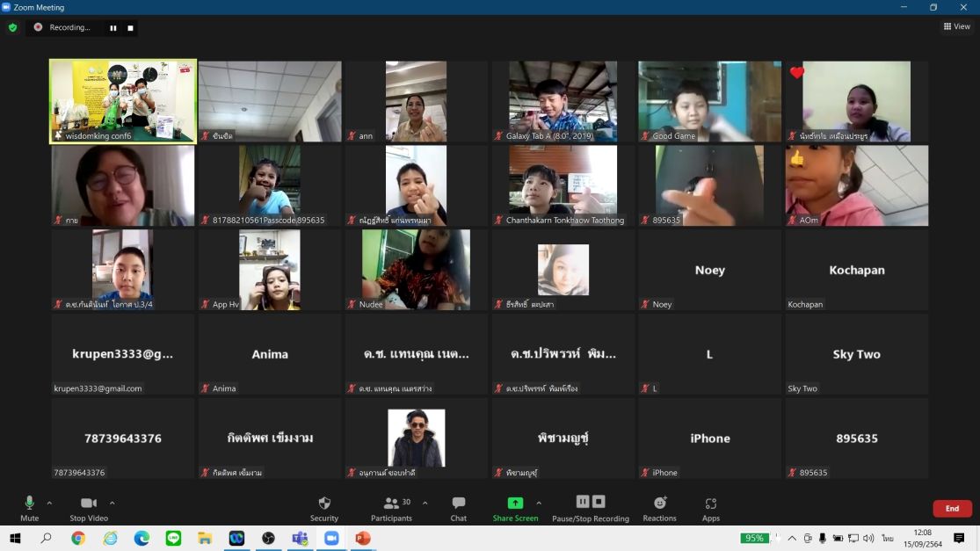Select the ann video tile

click(417, 101)
